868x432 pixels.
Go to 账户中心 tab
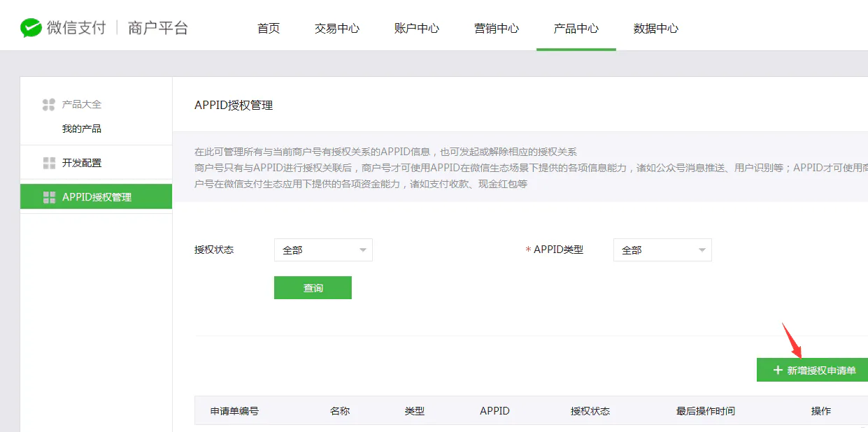tap(417, 29)
